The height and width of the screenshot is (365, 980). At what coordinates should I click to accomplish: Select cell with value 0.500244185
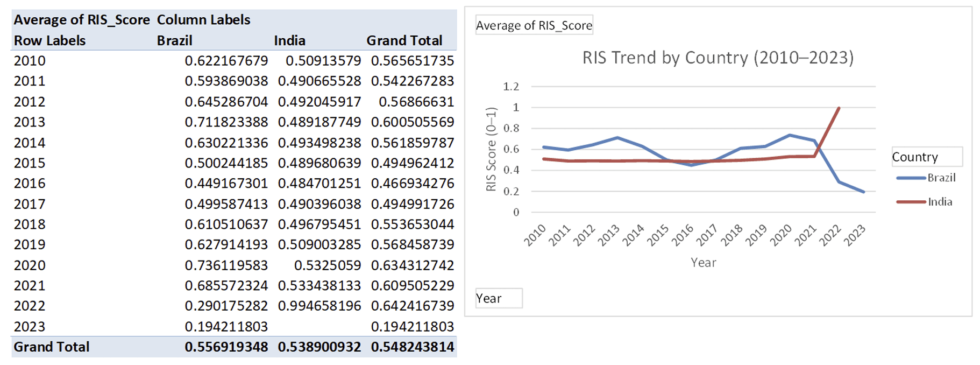pyautogui.click(x=226, y=163)
